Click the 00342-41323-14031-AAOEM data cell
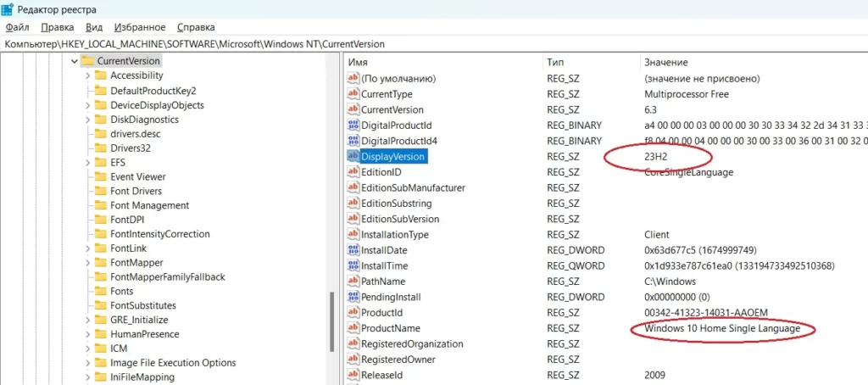Viewport: 868px width, 385px height. [x=706, y=312]
